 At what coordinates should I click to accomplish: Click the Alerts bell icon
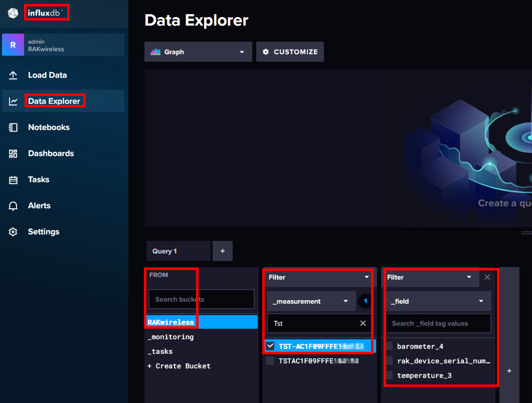coord(13,206)
